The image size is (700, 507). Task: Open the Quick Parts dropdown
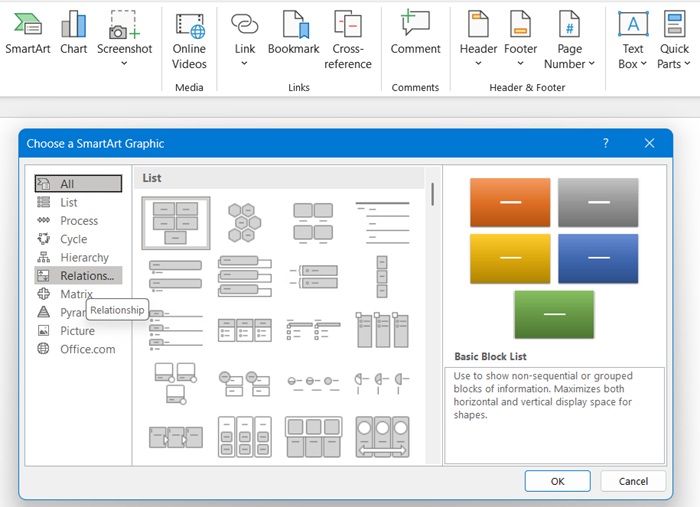(x=674, y=40)
